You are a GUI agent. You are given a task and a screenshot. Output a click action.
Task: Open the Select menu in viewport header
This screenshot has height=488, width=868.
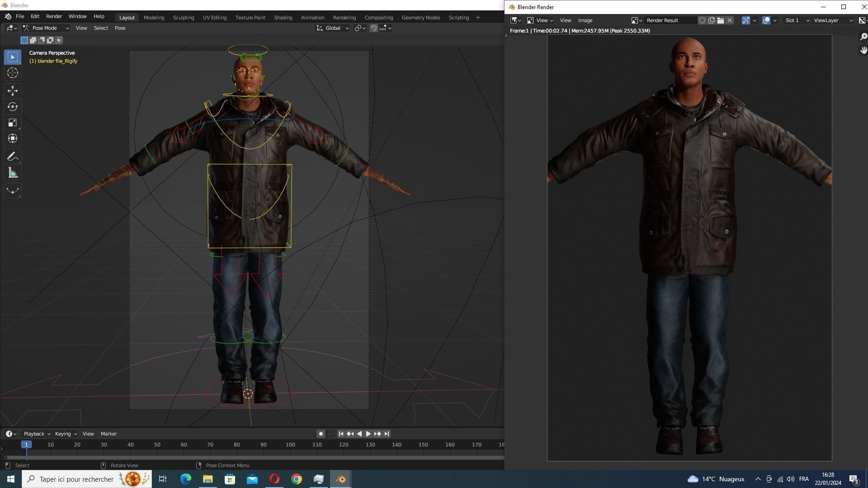click(x=101, y=28)
